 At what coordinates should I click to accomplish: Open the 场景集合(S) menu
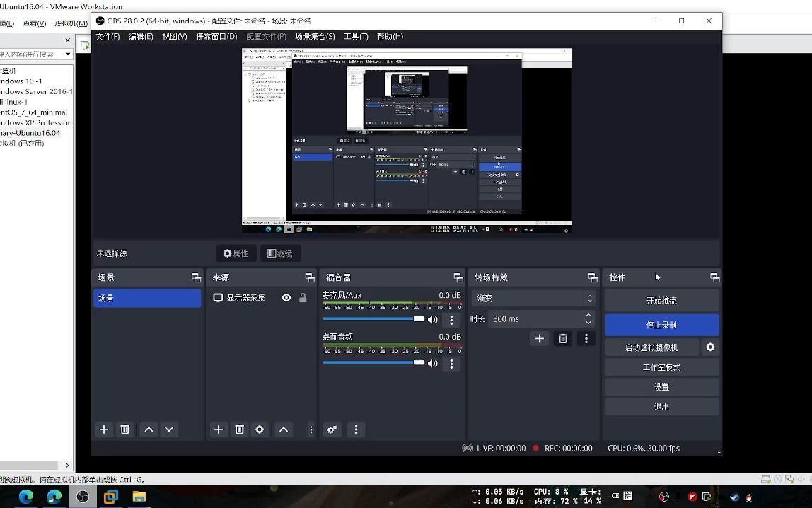coord(314,36)
